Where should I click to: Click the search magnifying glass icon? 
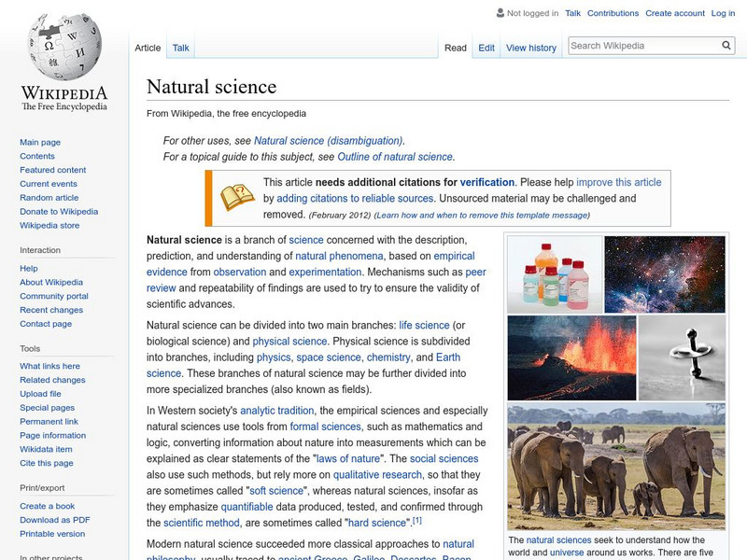tap(726, 45)
